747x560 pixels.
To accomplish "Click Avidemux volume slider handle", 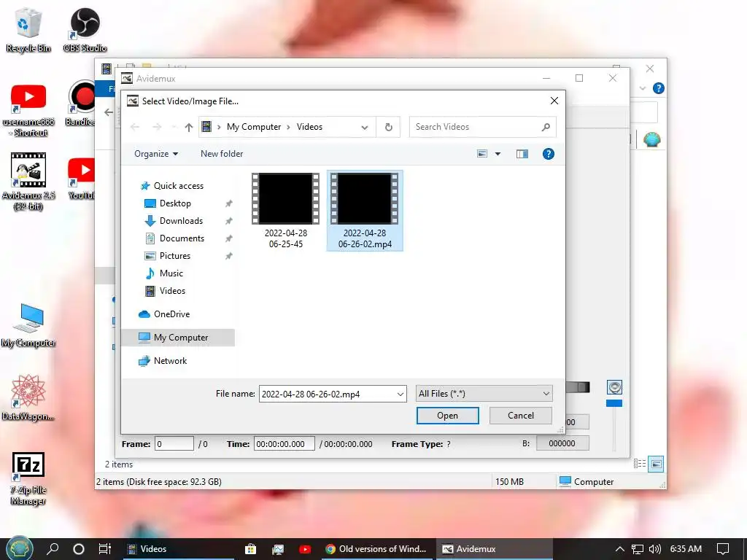I will tap(614, 403).
